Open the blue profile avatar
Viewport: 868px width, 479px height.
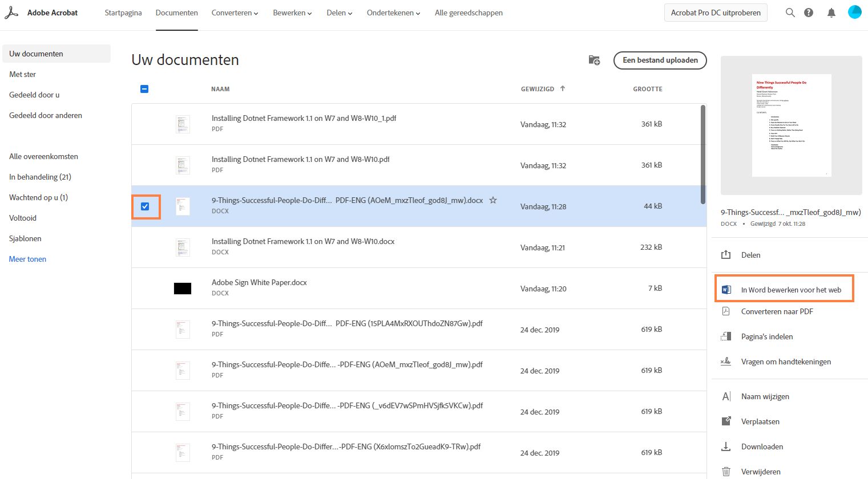pos(854,12)
